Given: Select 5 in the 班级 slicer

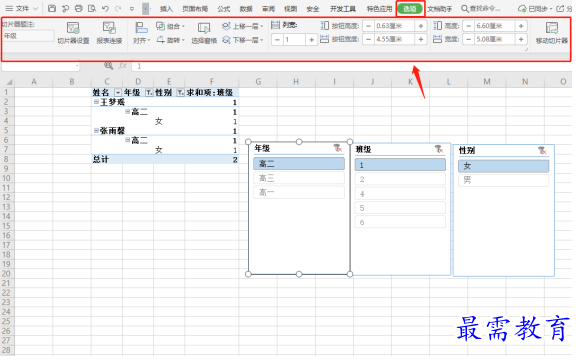Looking at the screenshot, I should coord(400,208).
